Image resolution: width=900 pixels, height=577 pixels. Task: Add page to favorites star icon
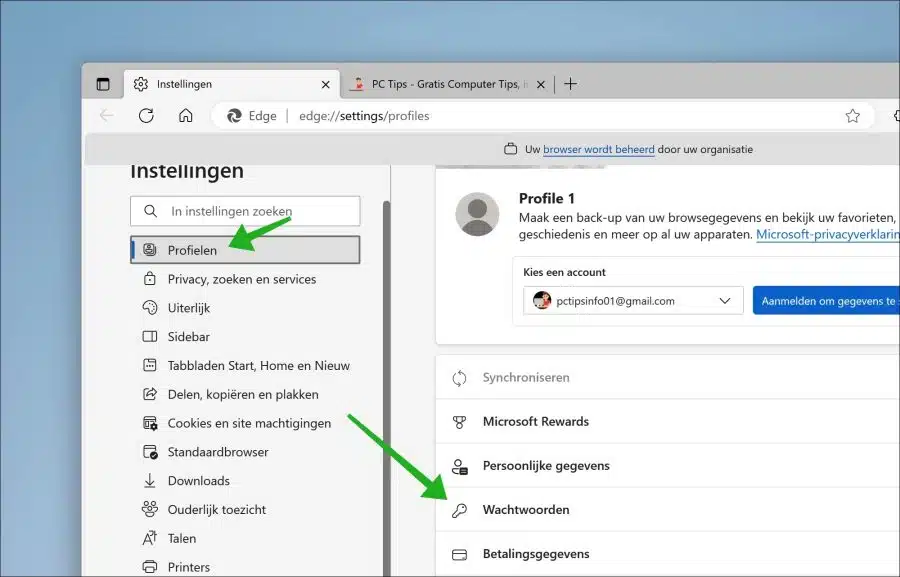852,116
